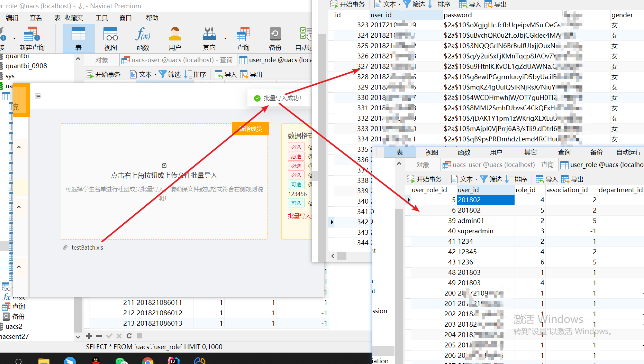Open Chrome from the Windows taskbar

(x=148, y=361)
